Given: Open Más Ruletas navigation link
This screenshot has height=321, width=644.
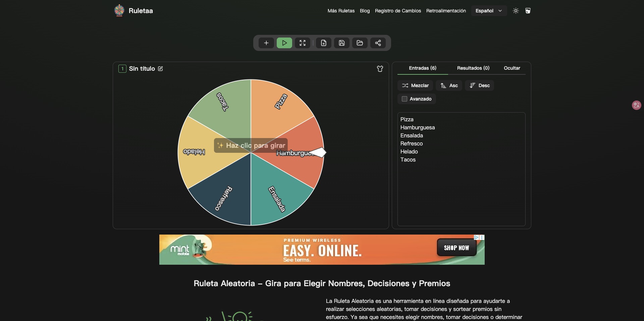Looking at the screenshot, I should coord(341,11).
